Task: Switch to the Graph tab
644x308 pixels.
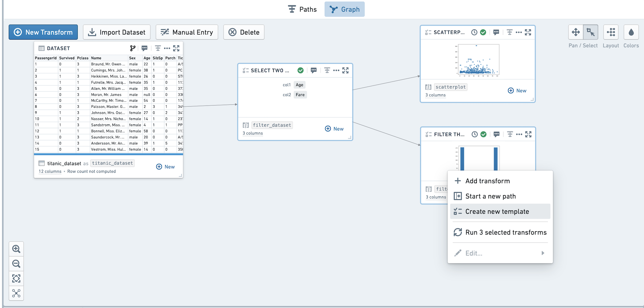Action: [x=345, y=9]
